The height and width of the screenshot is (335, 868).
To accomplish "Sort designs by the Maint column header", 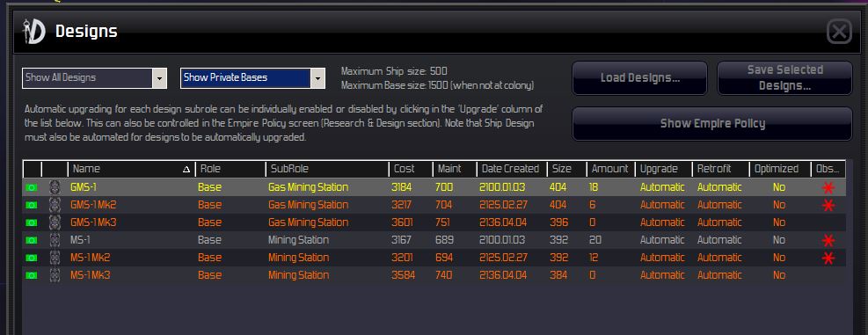I will 455,169.
